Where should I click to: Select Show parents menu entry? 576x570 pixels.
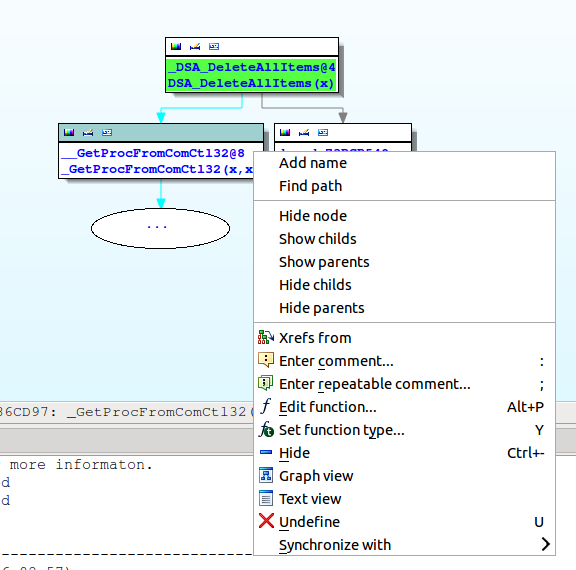[404, 262]
